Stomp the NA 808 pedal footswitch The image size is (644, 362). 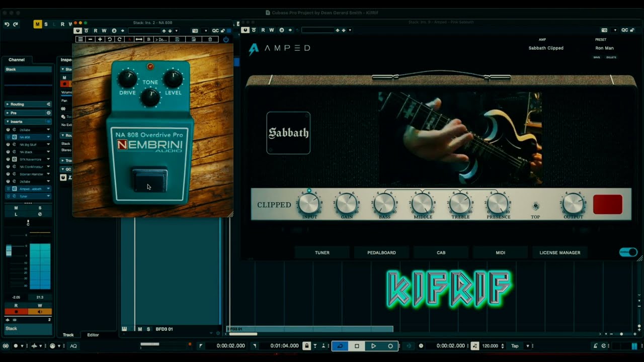(x=149, y=180)
